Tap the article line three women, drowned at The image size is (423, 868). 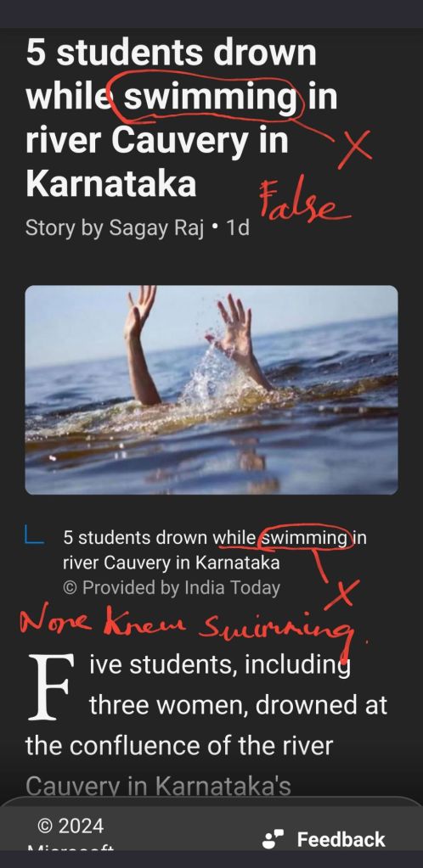tap(239, 705)
